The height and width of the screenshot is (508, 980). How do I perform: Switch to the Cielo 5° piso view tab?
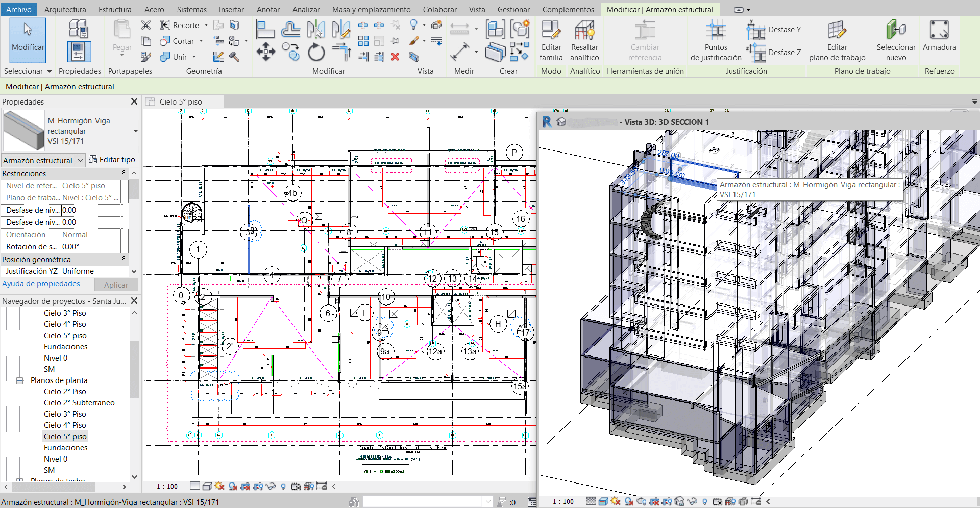click(x=181, y=102)
